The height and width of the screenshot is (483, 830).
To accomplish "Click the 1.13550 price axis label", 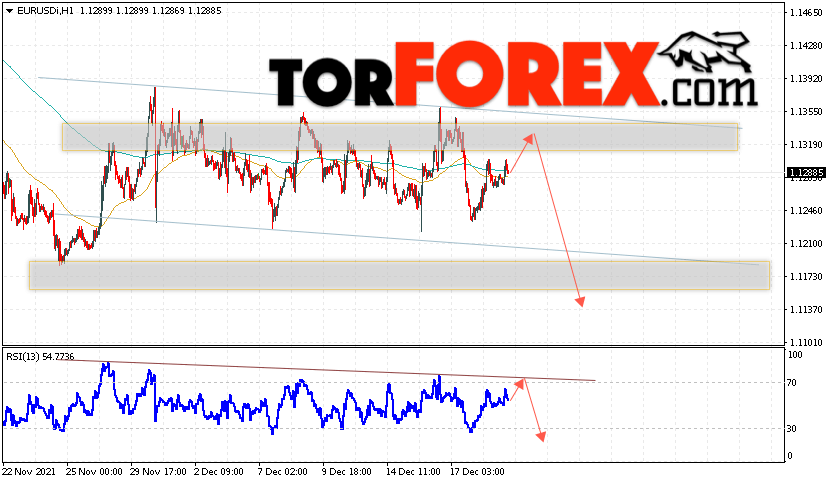I will pos(806,111).
